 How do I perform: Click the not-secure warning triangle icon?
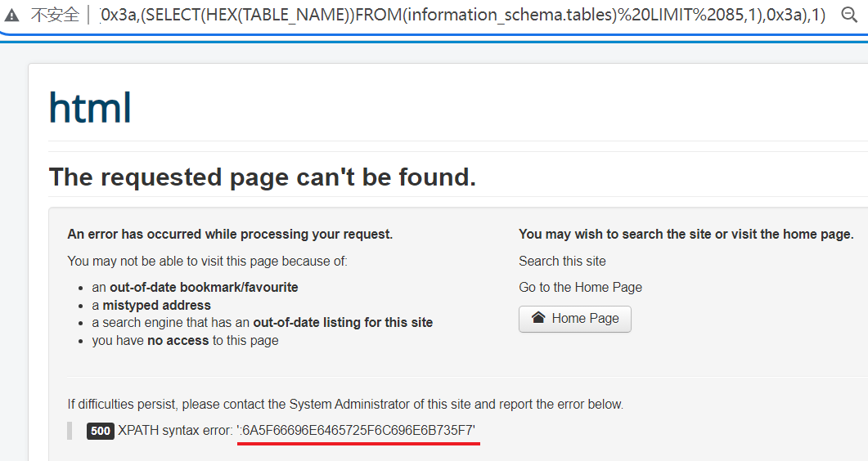pyautogui.click(x=11, y=16)
